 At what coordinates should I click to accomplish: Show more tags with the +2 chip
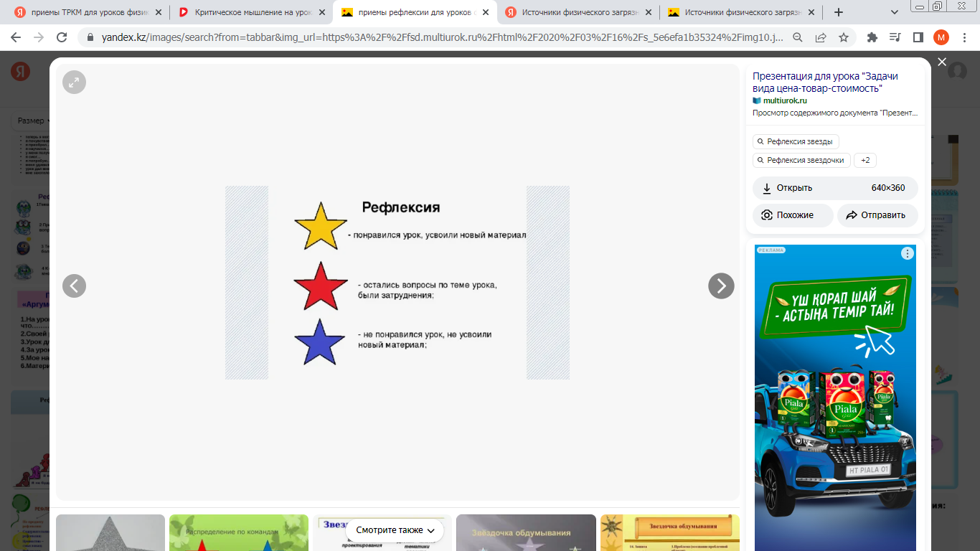pyautogui.click(x=865, y=160)
